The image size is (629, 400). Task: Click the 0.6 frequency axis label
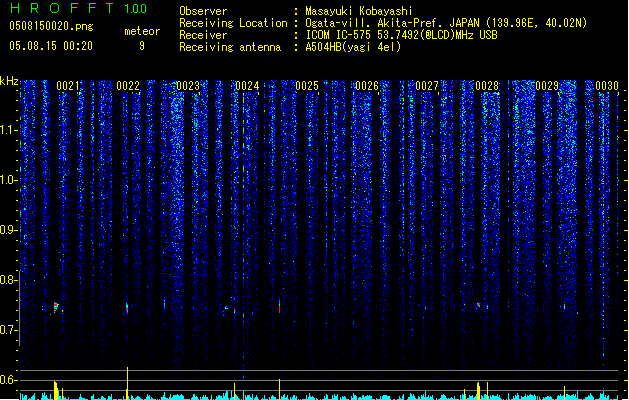[x=8, y=380]
